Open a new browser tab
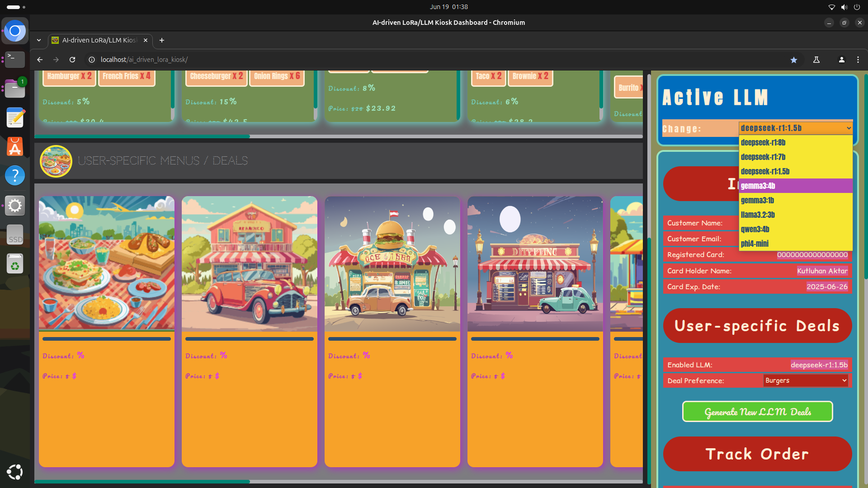Viewport: 868px width, 488px height. click(x=162, y=40)
